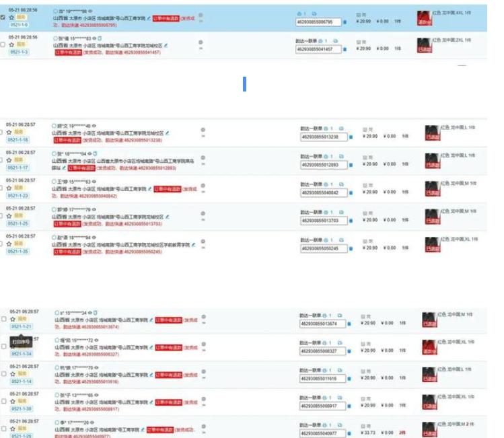Edit the address of order 0521-1-26
504x438 pixels.
[x=143, y=430]
